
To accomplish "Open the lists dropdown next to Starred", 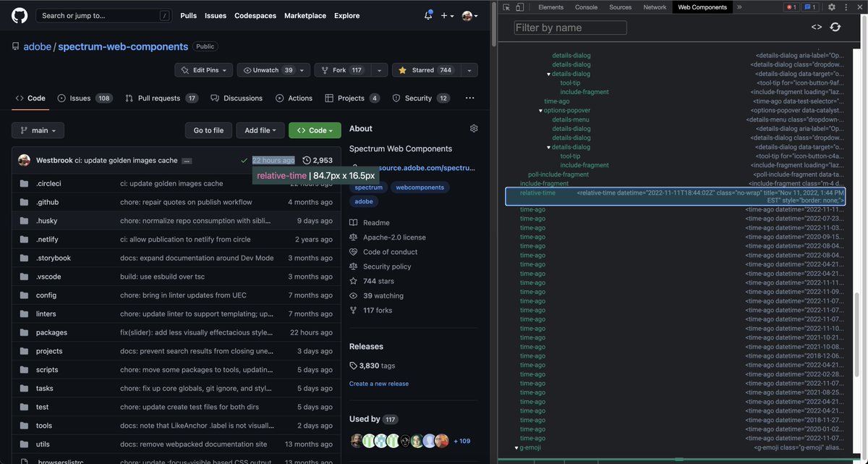I will (x=469, y=70).
